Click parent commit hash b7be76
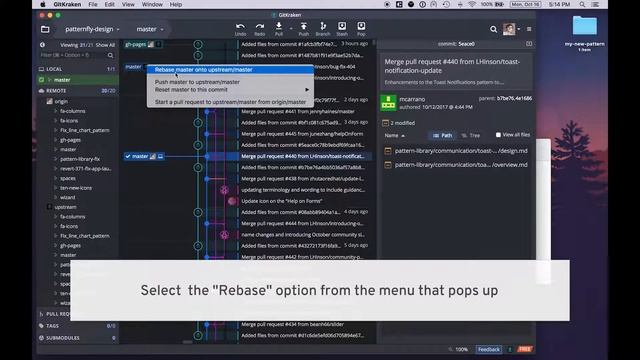Image resolution: width=640 pixels, height=360 pixels. point(505,98)
